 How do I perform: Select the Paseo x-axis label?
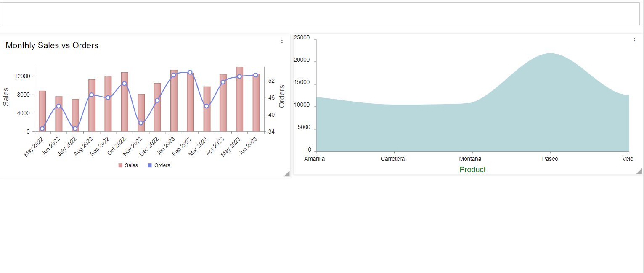tap(550, 159)
